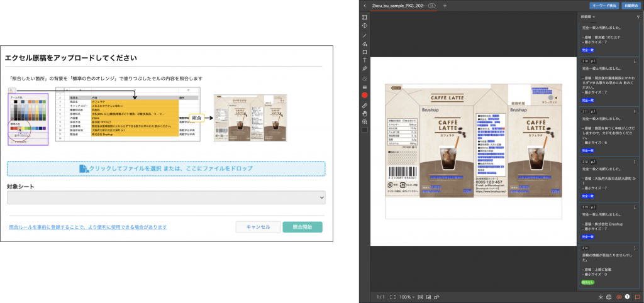Click the picture-in-frame view icon in bottom bar
The height and width of the screenshot is (303, 644).
click(428, 297)
